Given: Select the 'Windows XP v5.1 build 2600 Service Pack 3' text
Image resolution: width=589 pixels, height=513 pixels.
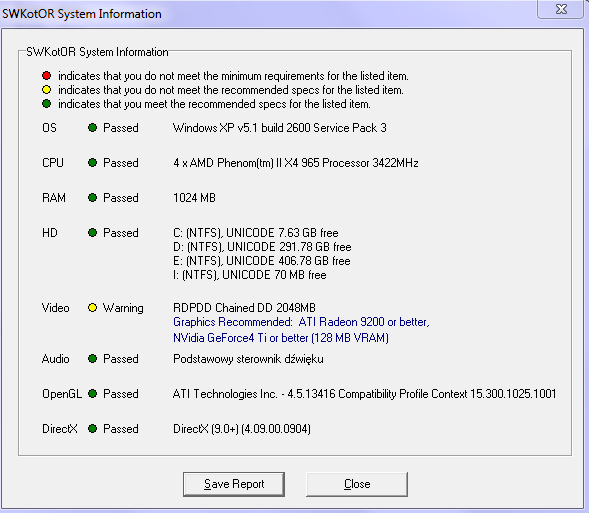Looking at the screenshot, I should [x=279, y=128].
